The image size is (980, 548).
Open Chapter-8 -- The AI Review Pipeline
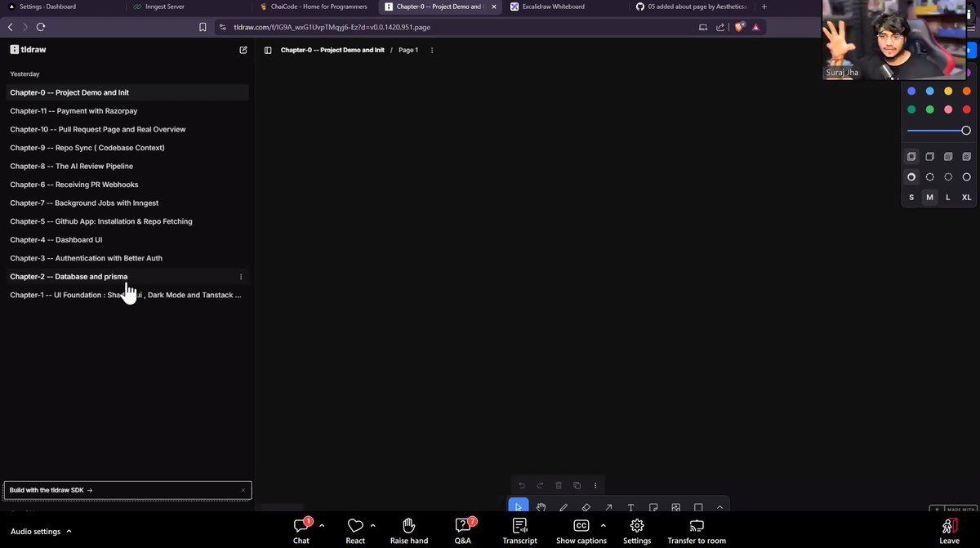[127, 166]
